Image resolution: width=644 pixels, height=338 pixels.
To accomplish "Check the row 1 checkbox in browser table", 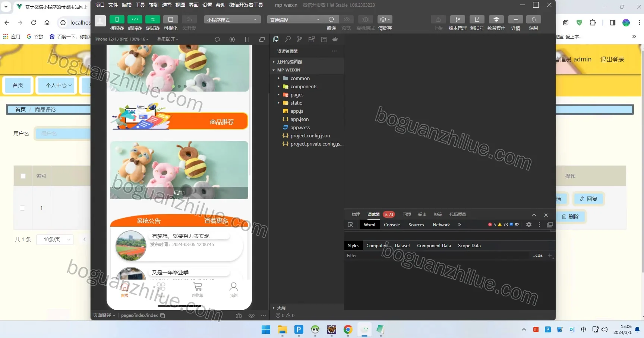I will (22, 208).
